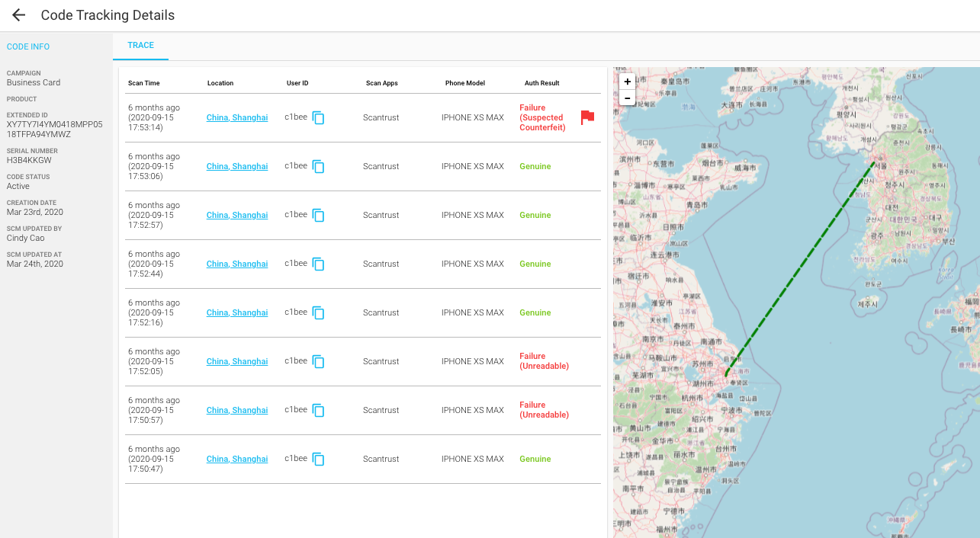Zoom in on the map
This screenshot has width=980, height=538.
(x=627, y=82)
